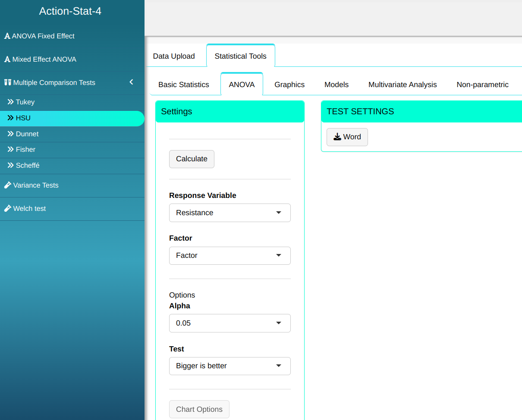This screenshot has height=420, width=522.
Task: Open Variance Tests in the sidebar
Action: click(x=36, y=185)
